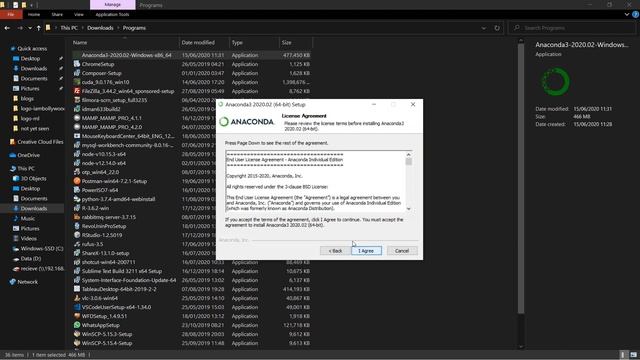Image resolution: width=640 pixels, height=360 pixels.
Task: Select Creative Cloud Files in sidebar
Action: pos(40,142)
